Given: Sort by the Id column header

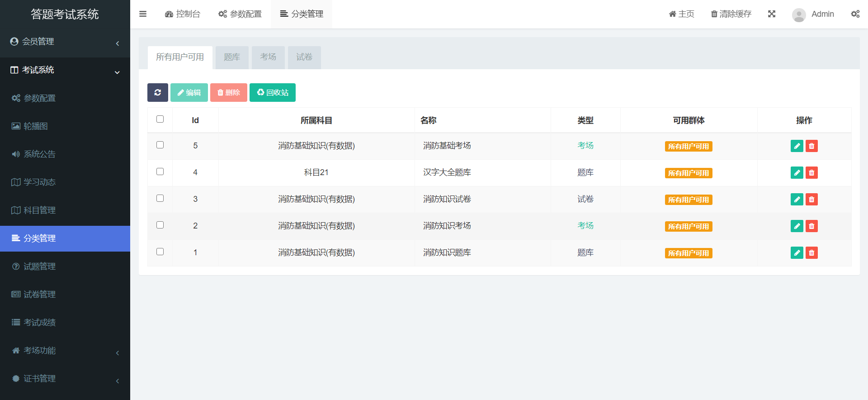Looking at the screenshot, I should (195, 120).
